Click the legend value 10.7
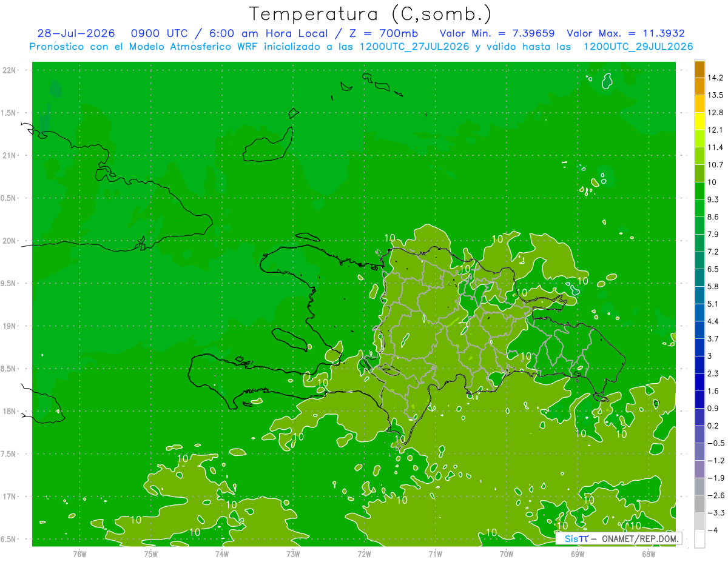Image resolution: width=728 pixels, height=562 pixels. coord(715,164)
